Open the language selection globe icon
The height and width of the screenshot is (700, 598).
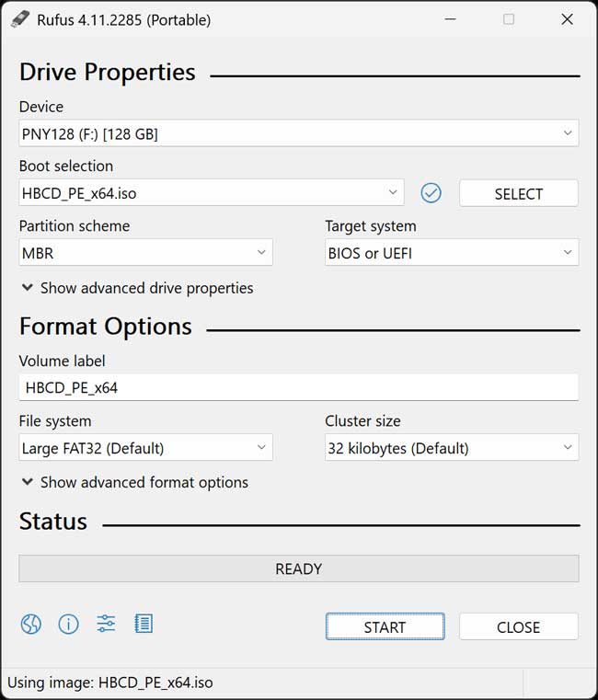pyautogui.click(x=30, y=624)
